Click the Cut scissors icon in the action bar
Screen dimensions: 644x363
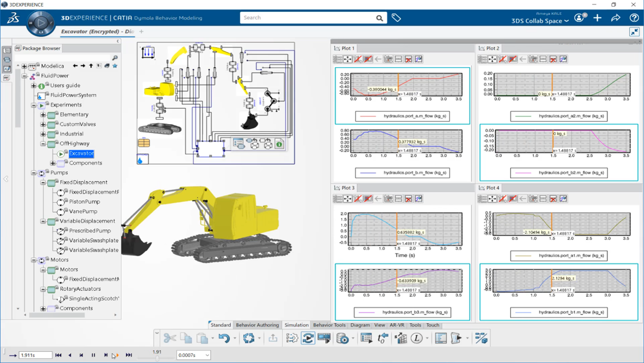point(170,338)
